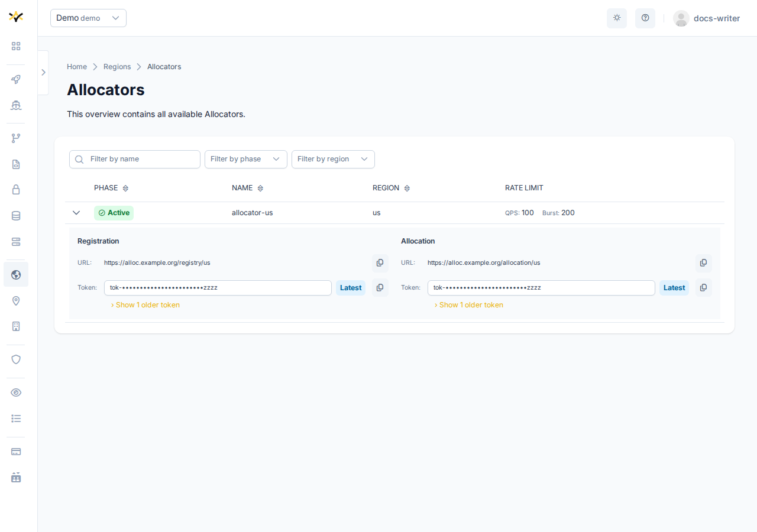Click the allocation URL text
Viewport: 757px width, 532px height.
click(x=484, y=262)
